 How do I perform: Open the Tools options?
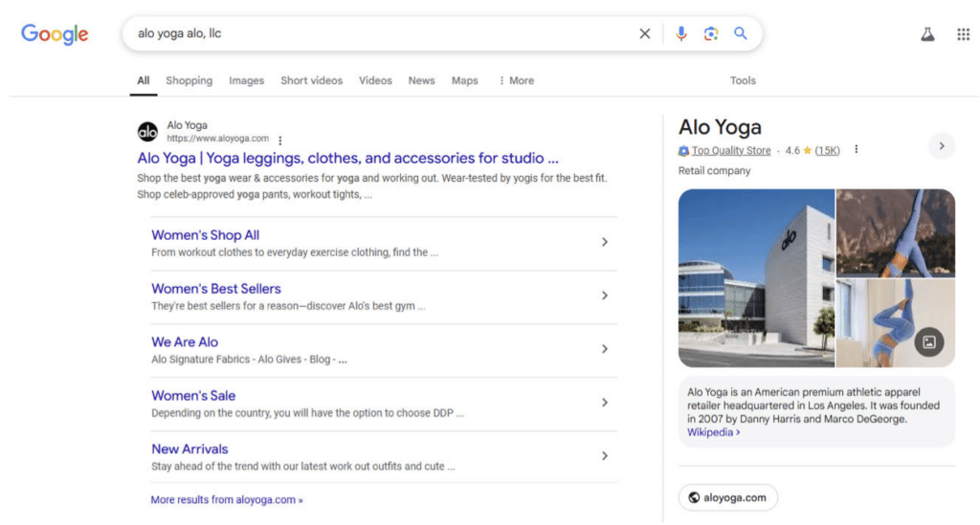coord(743,80)
